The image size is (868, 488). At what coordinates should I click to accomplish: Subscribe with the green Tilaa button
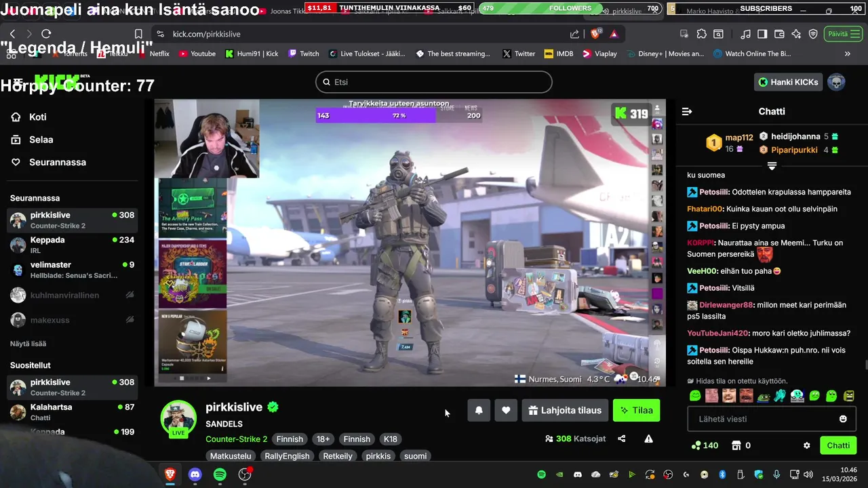(x=636, y=410)
